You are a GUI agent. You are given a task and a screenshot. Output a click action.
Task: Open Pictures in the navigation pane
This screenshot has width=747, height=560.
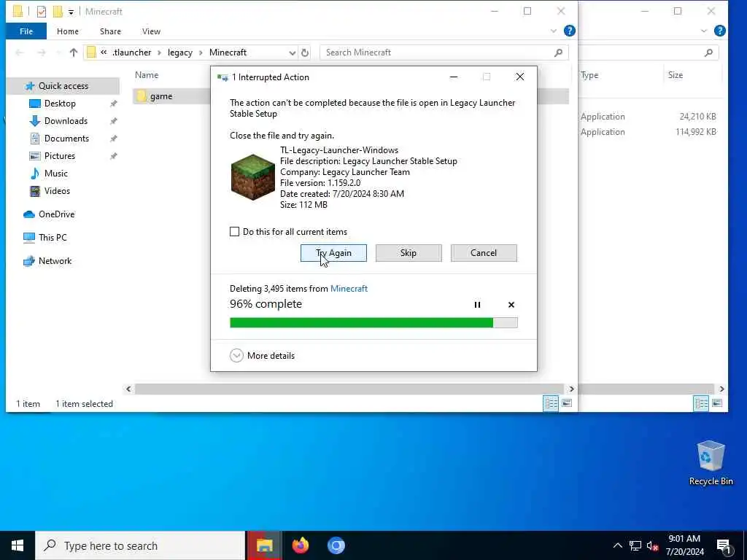click(60, 156)
